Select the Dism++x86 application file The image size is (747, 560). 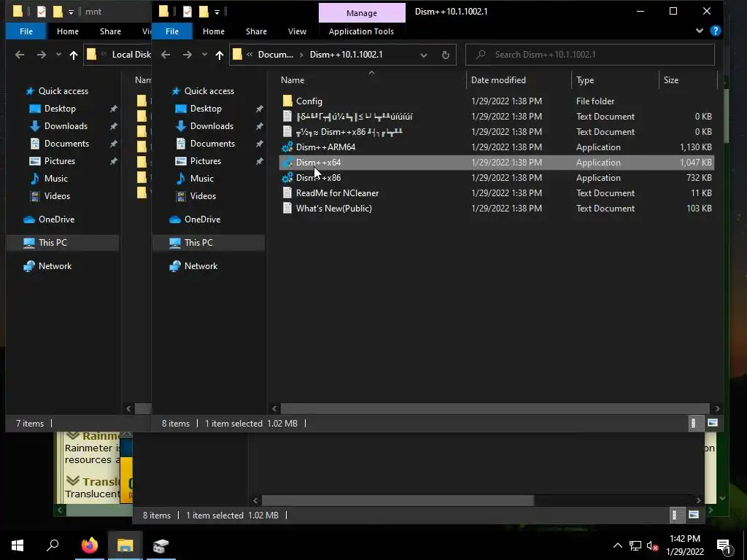point(318,178)
